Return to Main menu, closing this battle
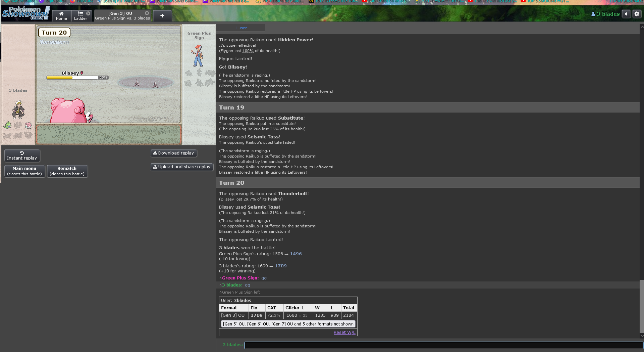 (x=24, y=171)
